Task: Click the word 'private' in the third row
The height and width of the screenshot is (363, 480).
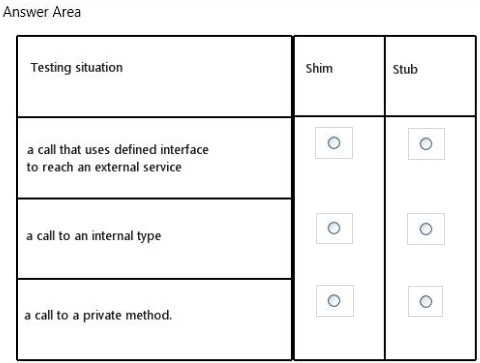Action: pyautogui.click(x=102, y=315)
